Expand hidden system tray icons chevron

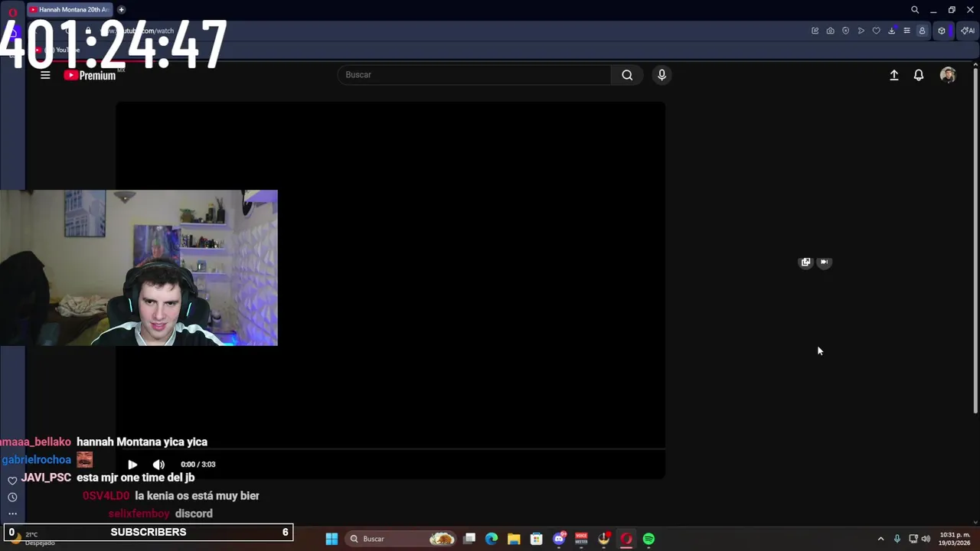click(x=880, y=539)
